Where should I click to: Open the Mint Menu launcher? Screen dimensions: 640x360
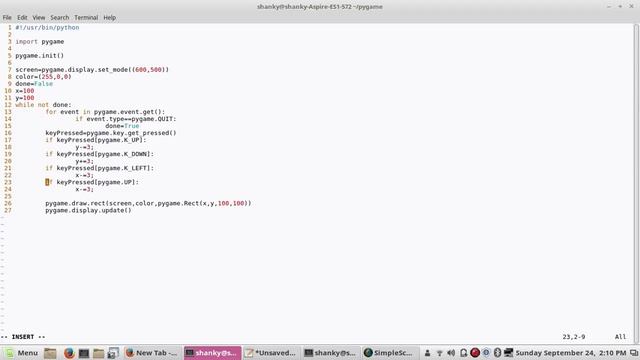tap(21, 353)
